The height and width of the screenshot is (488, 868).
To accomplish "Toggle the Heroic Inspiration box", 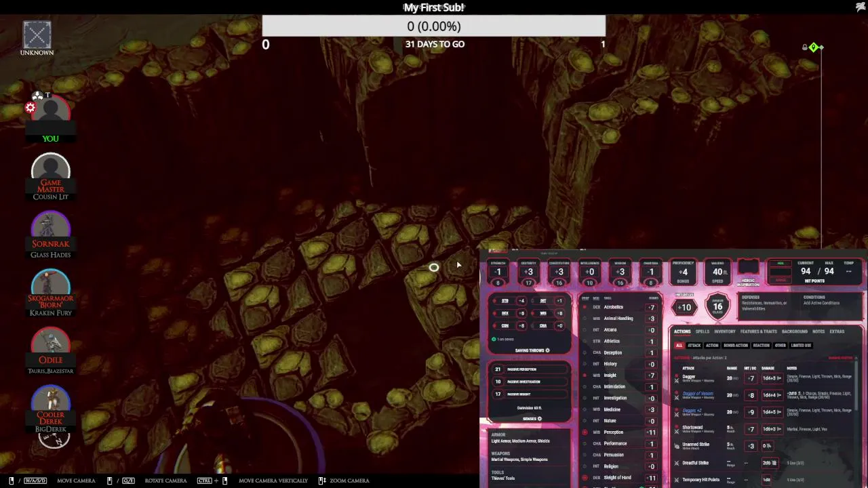I will (x=748, y=268).
